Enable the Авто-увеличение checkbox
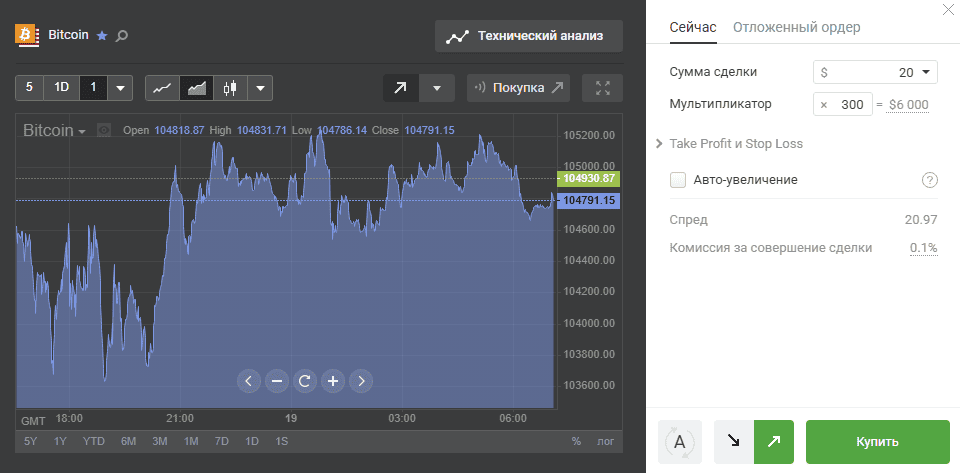 pos(678,180)
